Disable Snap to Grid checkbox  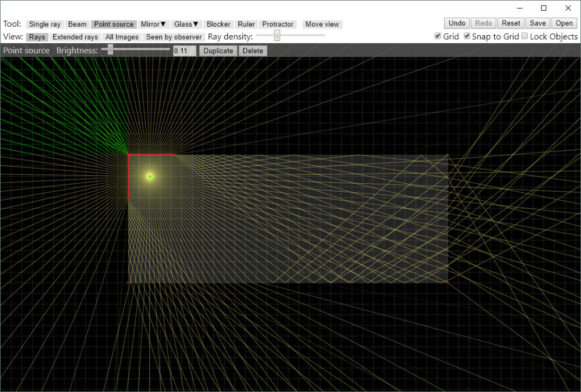coord(467,36)
